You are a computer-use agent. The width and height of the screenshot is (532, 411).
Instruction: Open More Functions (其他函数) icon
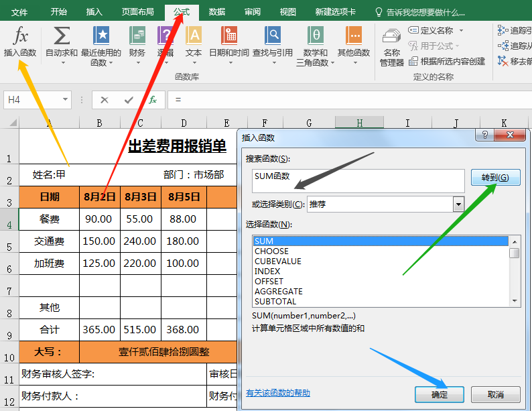[x=354, y=36]
